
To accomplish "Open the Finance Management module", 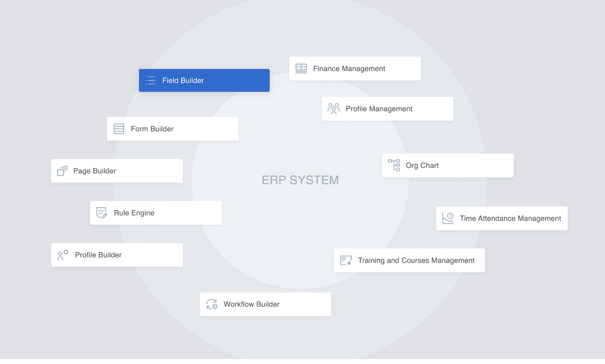I will pos(355,68).
